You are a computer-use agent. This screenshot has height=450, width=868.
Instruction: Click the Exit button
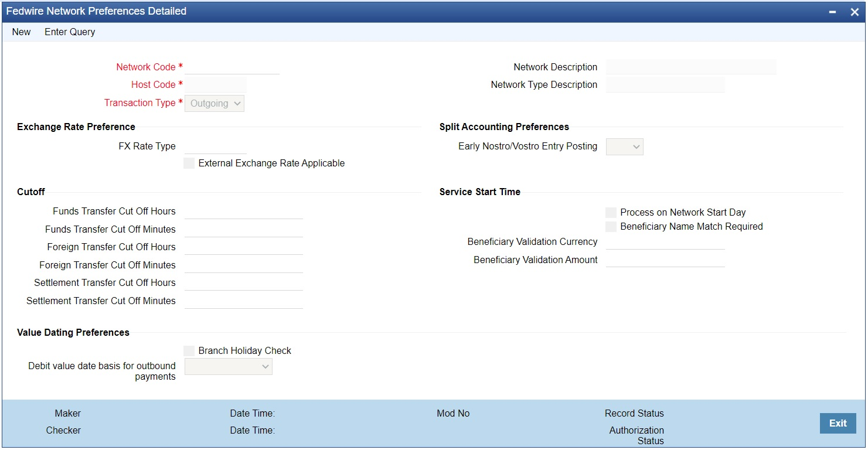(838, 423)
